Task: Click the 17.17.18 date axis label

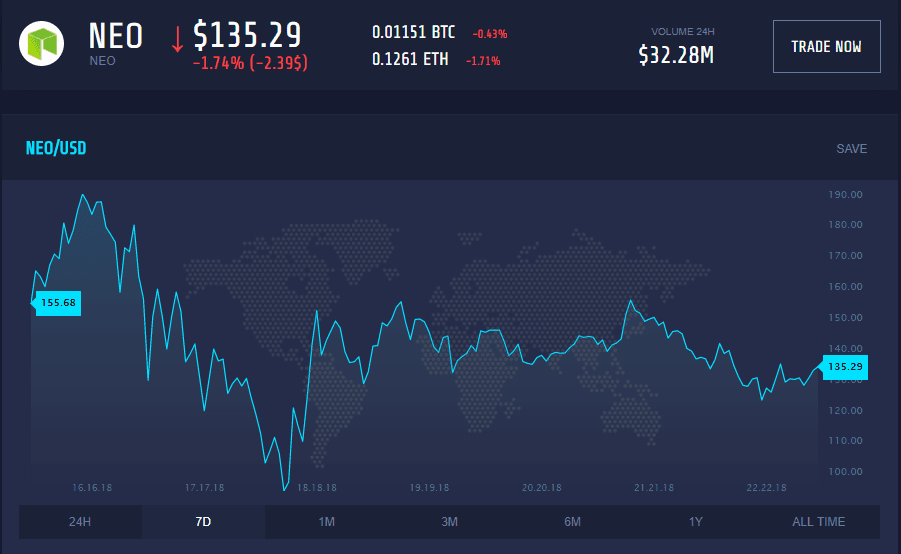Action: coord(205,487)
